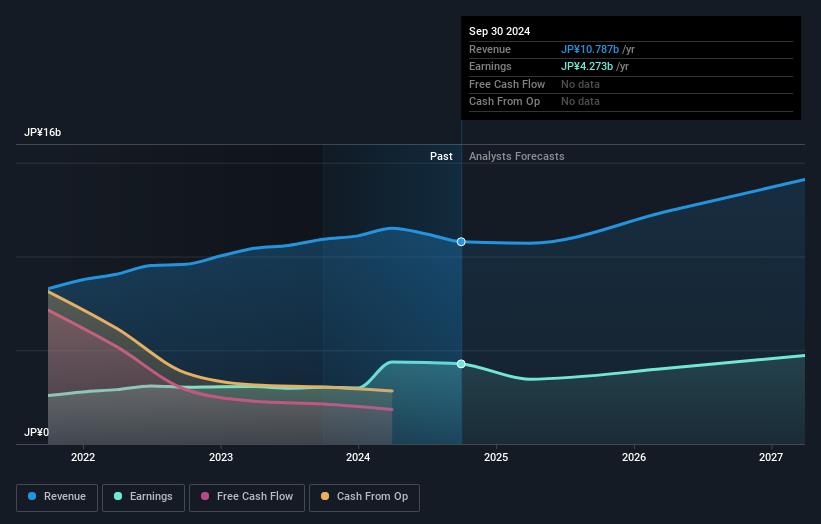The height and width of the screenshot is (524, 821).
Task: Click the 2022 x-axis label
Action: tap(83, 458)
